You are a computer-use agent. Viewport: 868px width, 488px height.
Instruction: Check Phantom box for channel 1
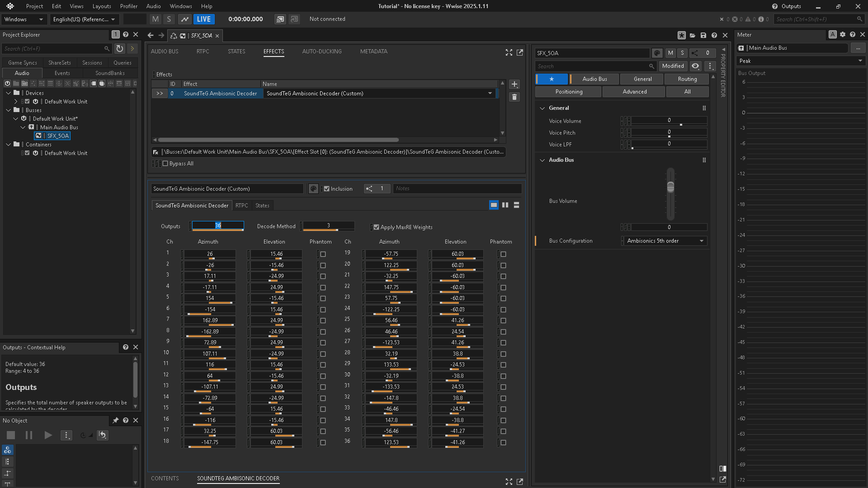[x=323, y=254]
